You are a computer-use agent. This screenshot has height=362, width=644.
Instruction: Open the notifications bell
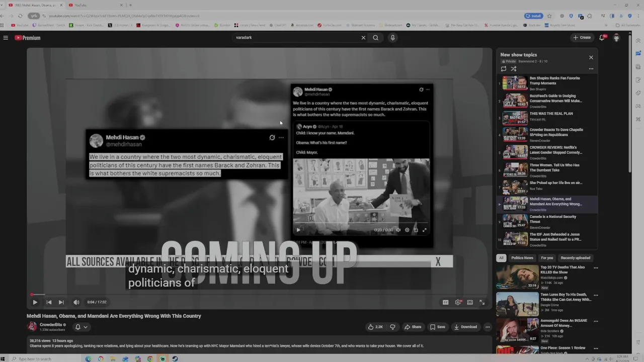pos(602,38)
